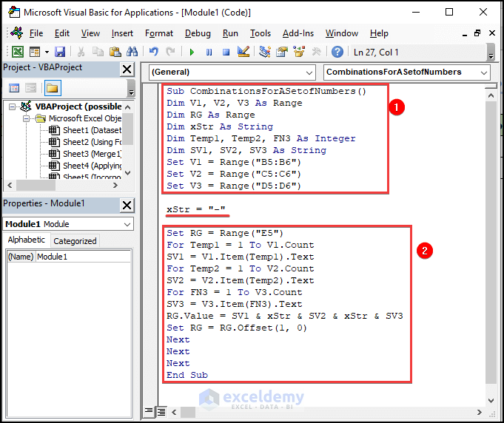Open the Insert object dropdown arrow
Image resolution: width=504 pixels, height=423 pixels.
47,52
